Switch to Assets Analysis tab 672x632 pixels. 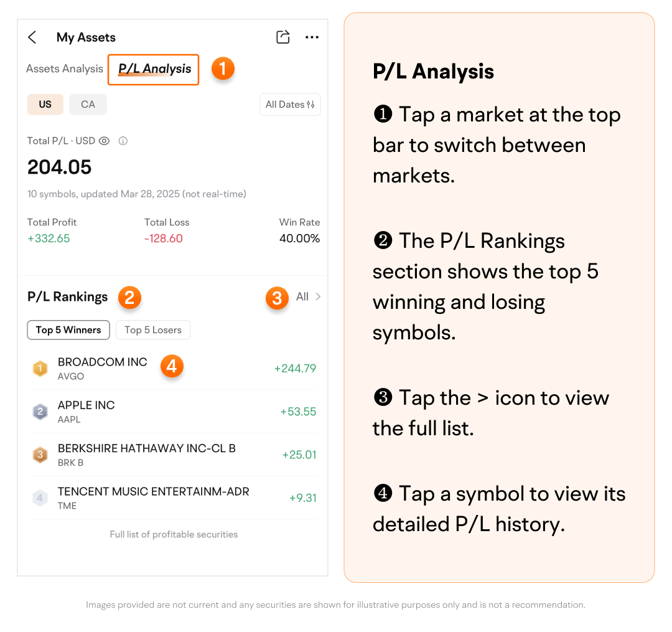(x=65, y=69)
